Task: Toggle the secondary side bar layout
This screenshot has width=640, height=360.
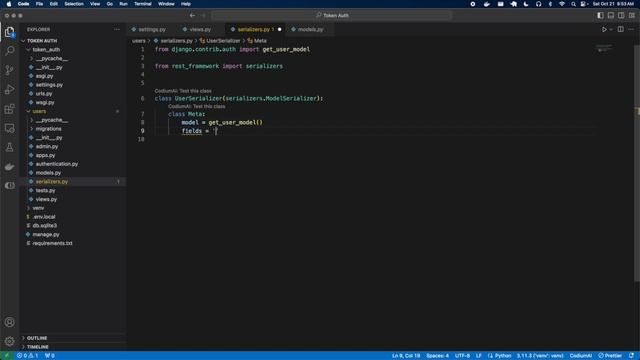Action: [621, 16]
